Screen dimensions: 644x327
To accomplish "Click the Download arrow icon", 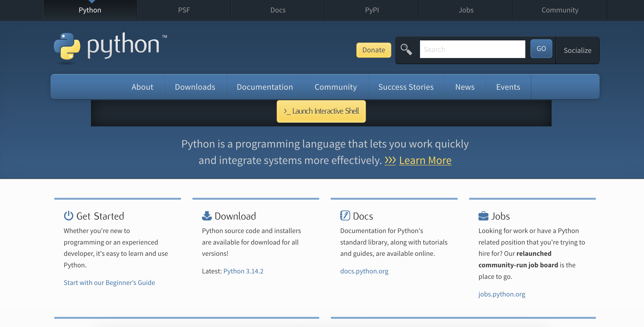I will 207,216.
